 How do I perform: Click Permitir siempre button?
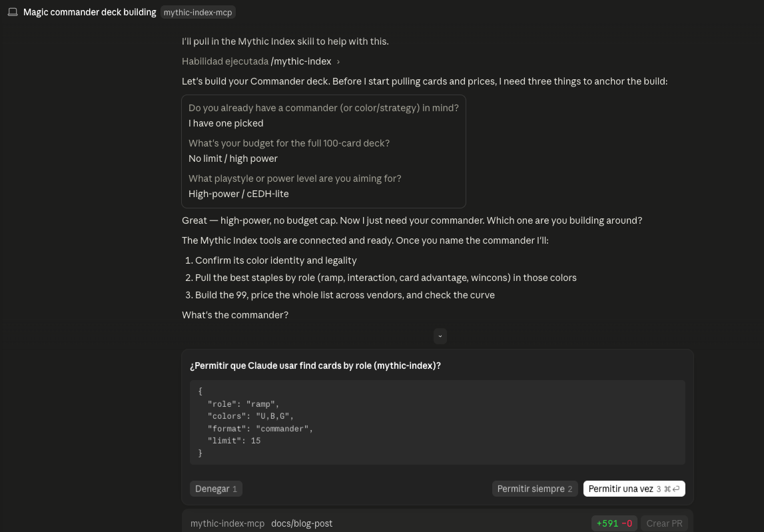(x=534, y=489)
